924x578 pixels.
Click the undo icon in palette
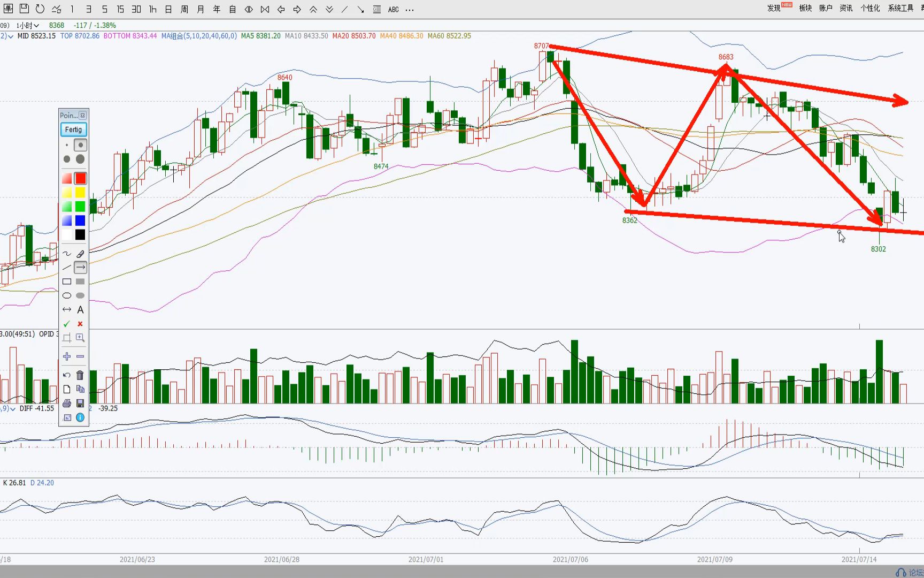coord(67,375)
